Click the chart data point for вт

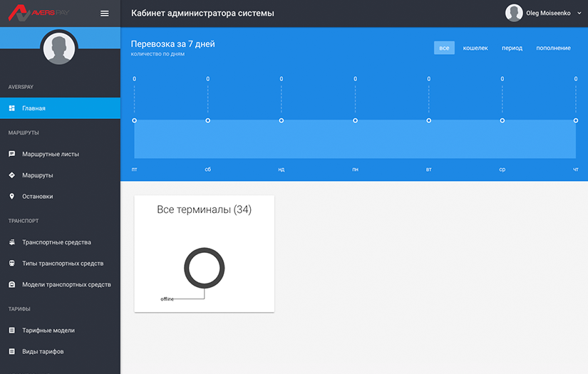(428, 120)
